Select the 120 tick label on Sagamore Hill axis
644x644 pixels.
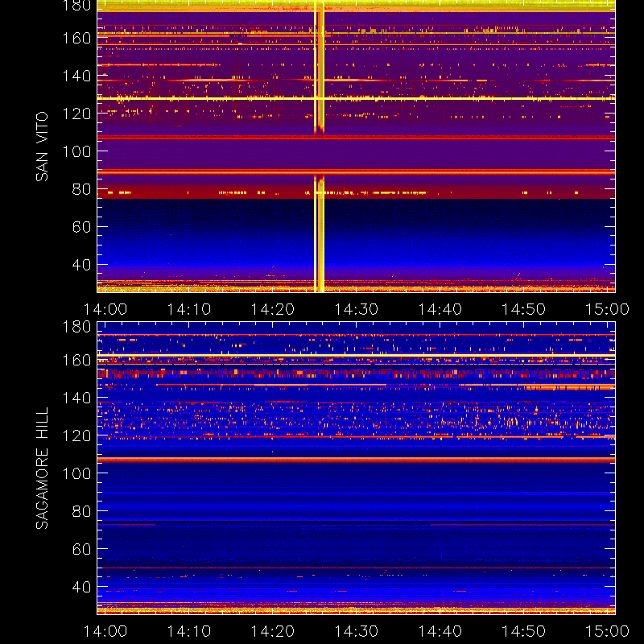pyautogui.click(x=76, y=436)
